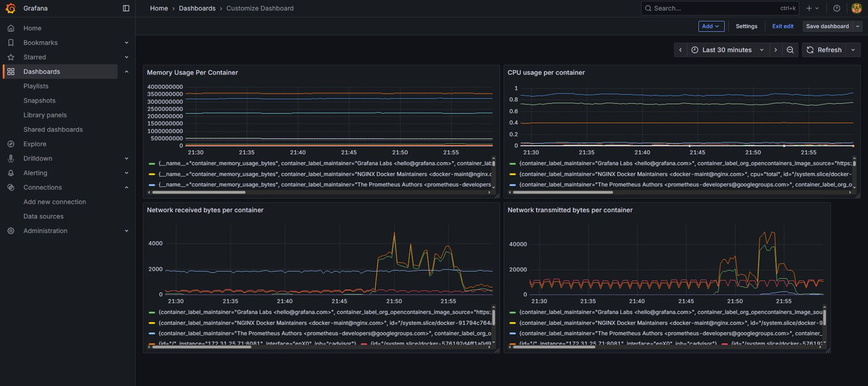Image resolution: width=868 pixels, height=386 pixels.
Task: Click the Refresh button
Action: tap(825, 50)
